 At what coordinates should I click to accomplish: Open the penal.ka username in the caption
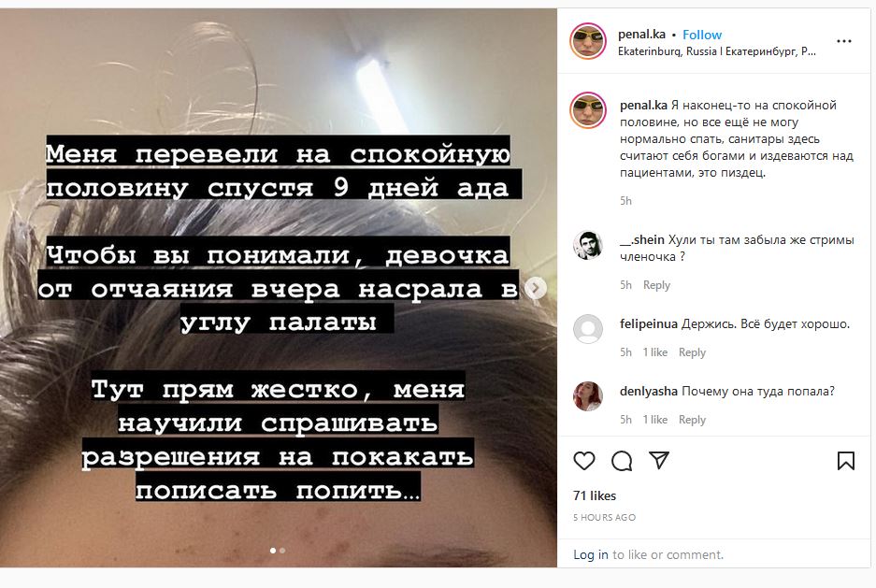coord(643,105)
